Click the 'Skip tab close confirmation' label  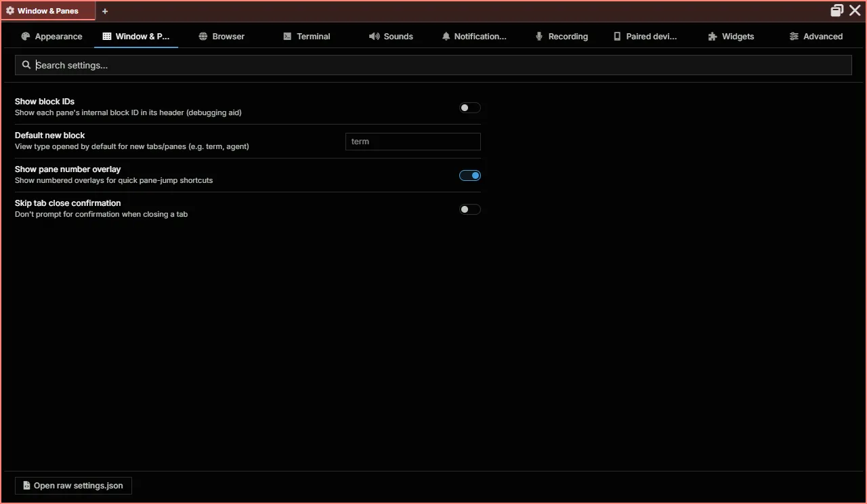pos(68,203)
